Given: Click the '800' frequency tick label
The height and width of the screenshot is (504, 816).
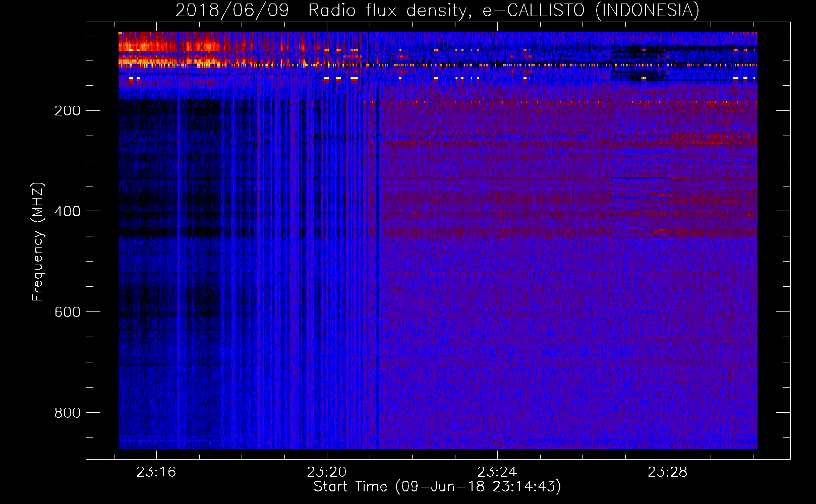Looking at the screenshot, I should [68, 413].
